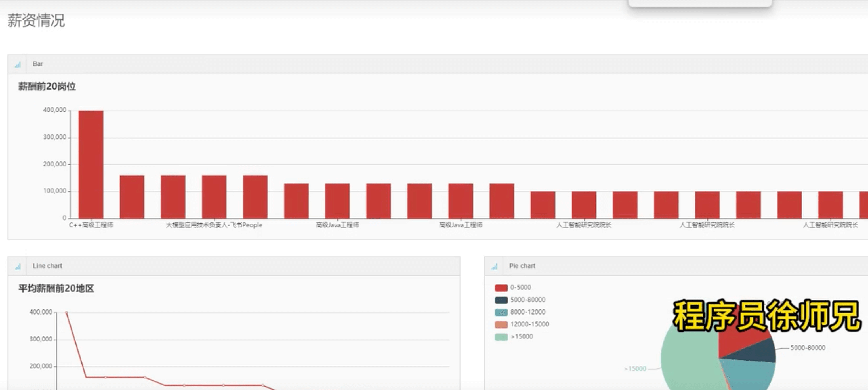Screen dimensions: 868x390
Task: Click the Line chart panel header title
Action: point(47,266)
